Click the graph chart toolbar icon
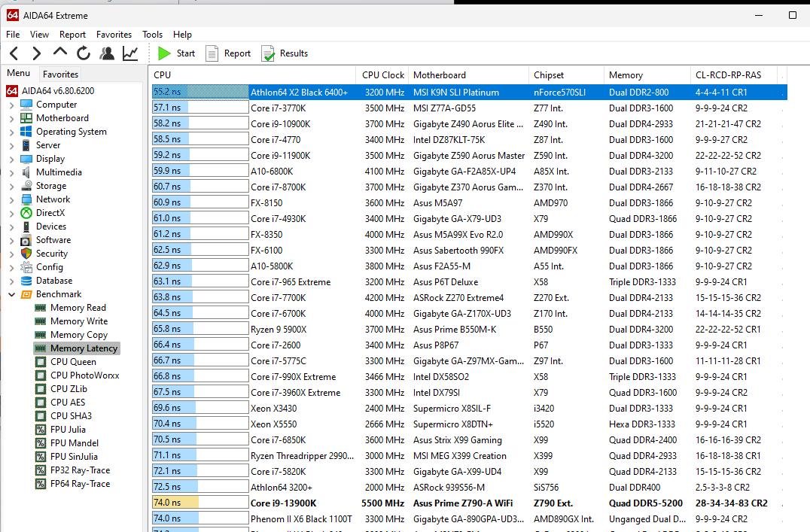This screenshot has height=532, width=810. 130,53
